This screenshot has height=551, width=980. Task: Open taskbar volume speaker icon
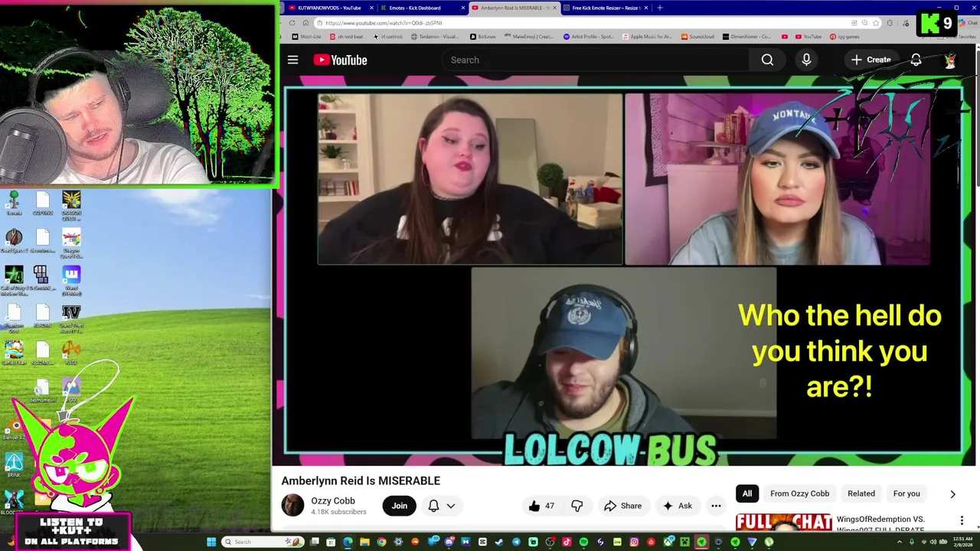tap(933, 543)
